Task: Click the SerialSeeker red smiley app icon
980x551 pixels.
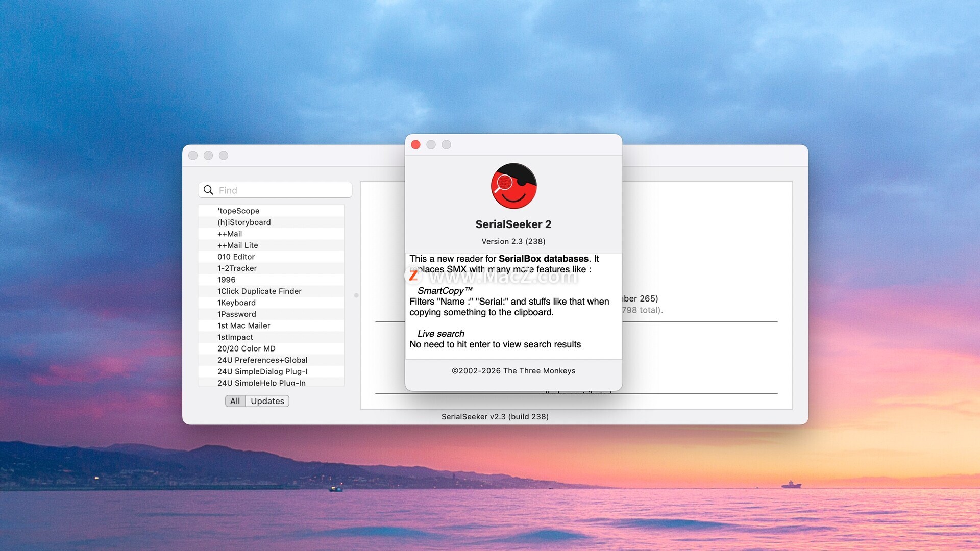Action: coord(513,186)
